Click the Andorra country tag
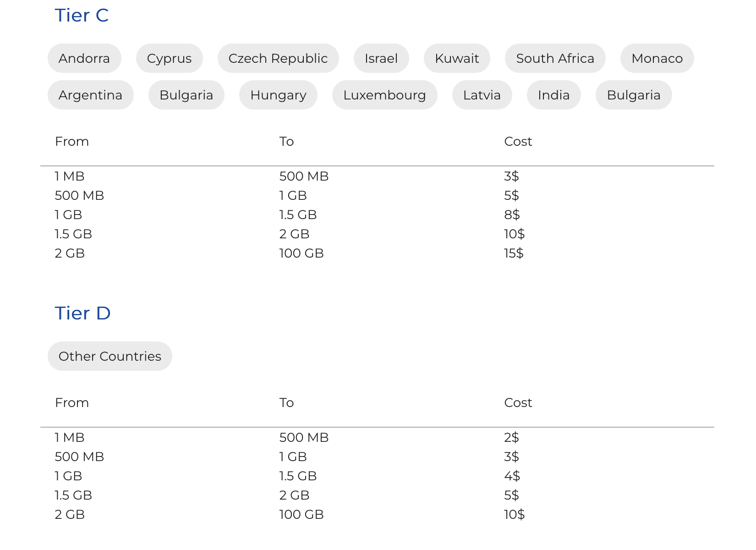The image size is (756, 550). pos(84,58)
